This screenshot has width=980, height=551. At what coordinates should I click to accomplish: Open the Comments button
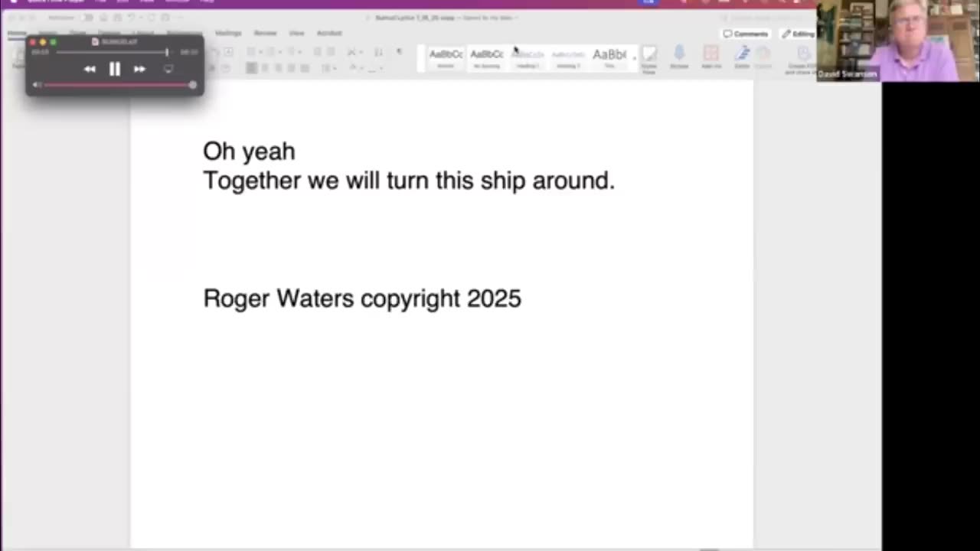pos(746,34)
